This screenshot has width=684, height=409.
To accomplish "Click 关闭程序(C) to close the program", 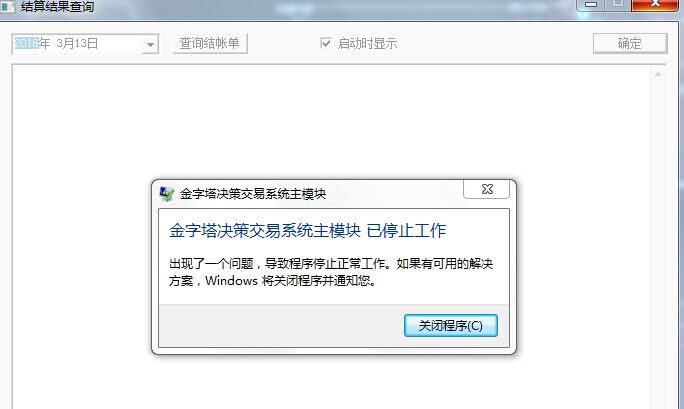I will [451, 325].
